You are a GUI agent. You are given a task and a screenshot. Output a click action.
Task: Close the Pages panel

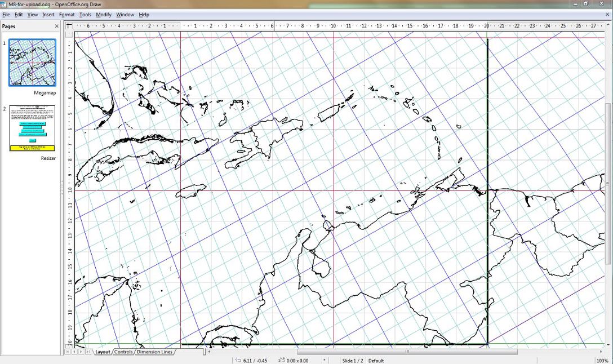(57, 26)
